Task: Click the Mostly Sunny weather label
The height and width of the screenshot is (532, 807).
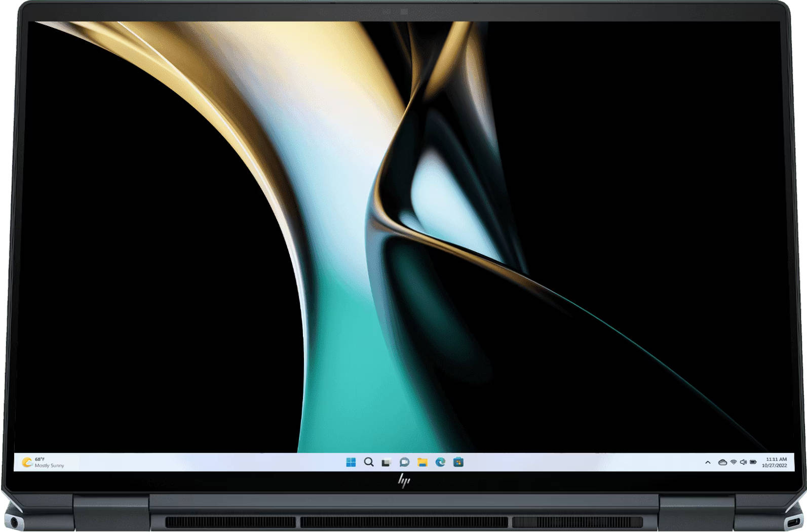Action: 50,466
